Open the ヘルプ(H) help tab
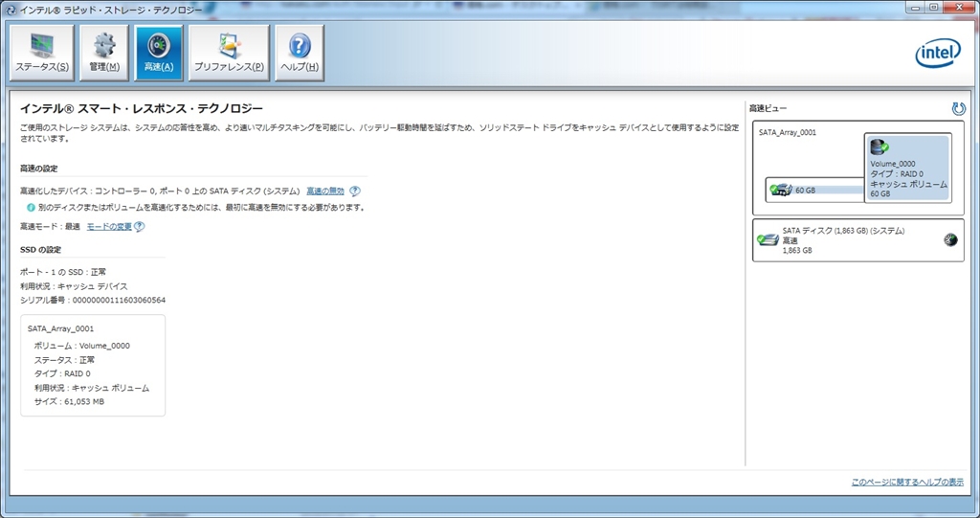Viewport: 980px width, 518px height. (300, 54)
